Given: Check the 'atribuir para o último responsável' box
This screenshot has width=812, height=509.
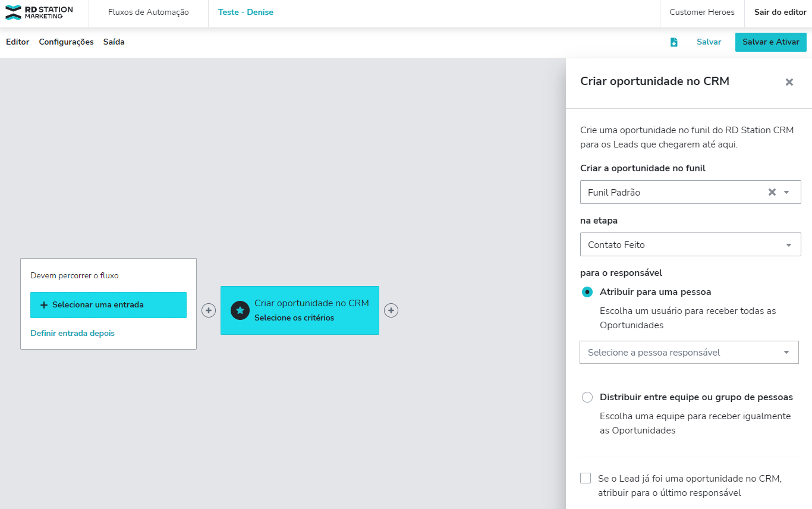Looking at the screenshot, I should pos(586,478).
